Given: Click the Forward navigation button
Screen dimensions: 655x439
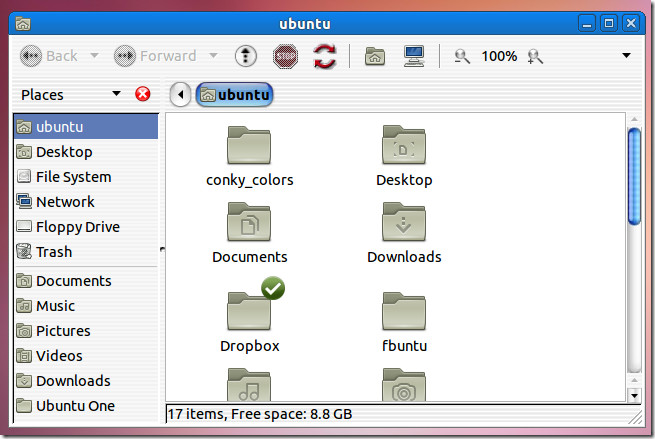Looking at the screenshot, I should coord(155,56).
